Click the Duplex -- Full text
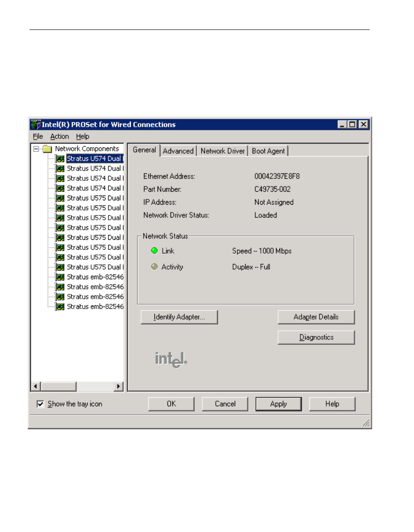414x532 pixels. pos(251,267)
